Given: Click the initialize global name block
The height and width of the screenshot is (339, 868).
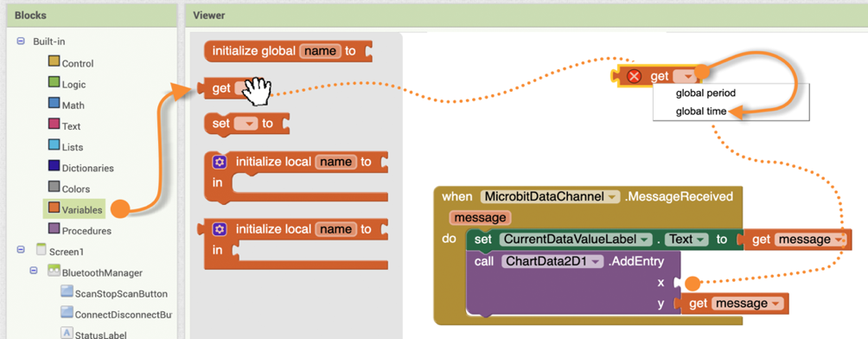Looking at the screenshot, I should tap(288, 52).
